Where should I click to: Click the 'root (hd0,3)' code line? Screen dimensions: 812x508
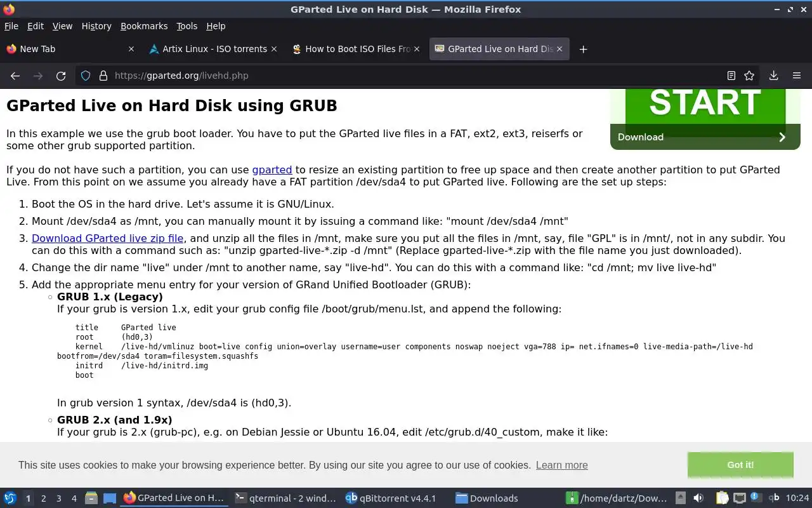click(114, 337)
